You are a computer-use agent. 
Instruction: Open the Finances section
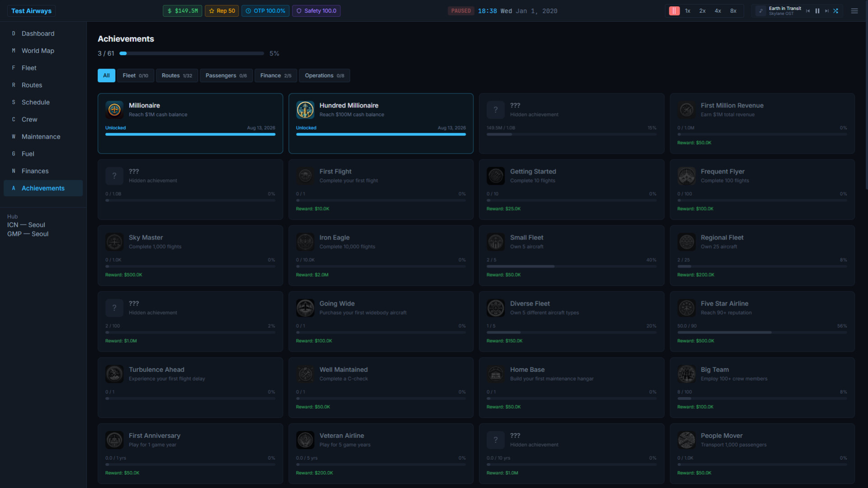[x=43, y=171]
